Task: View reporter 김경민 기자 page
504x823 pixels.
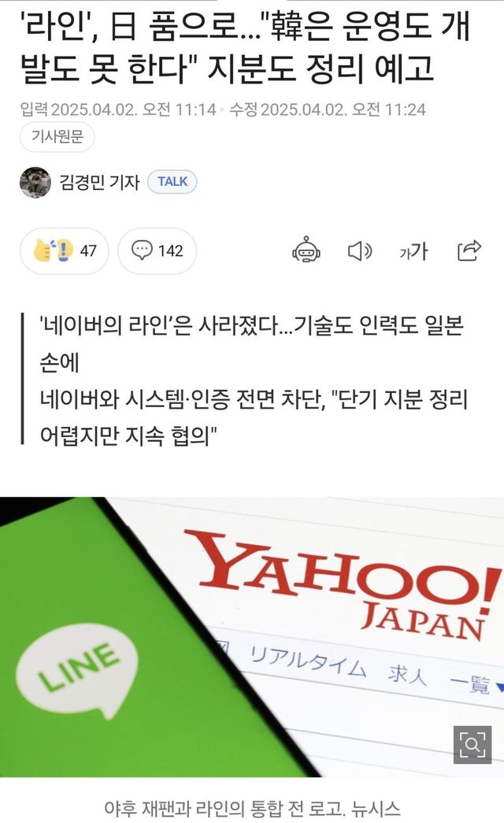Action: pyautogui.click(x=99, y=182)
